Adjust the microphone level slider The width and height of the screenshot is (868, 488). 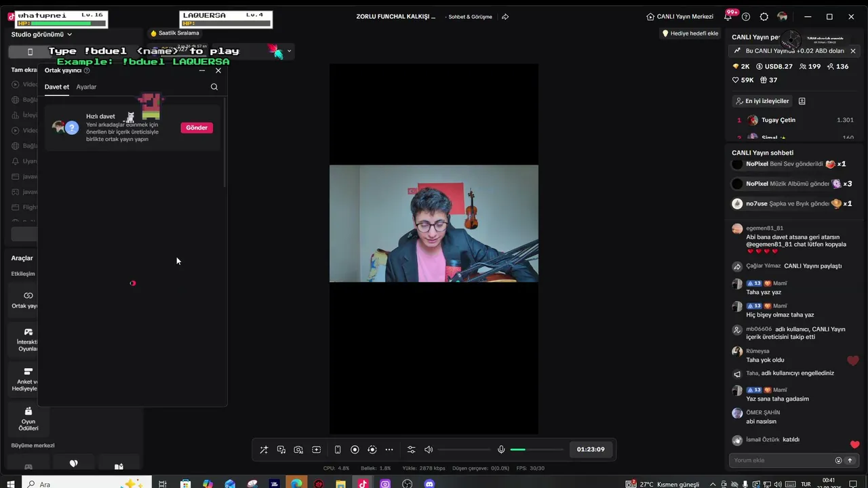[x=536, y=449]
